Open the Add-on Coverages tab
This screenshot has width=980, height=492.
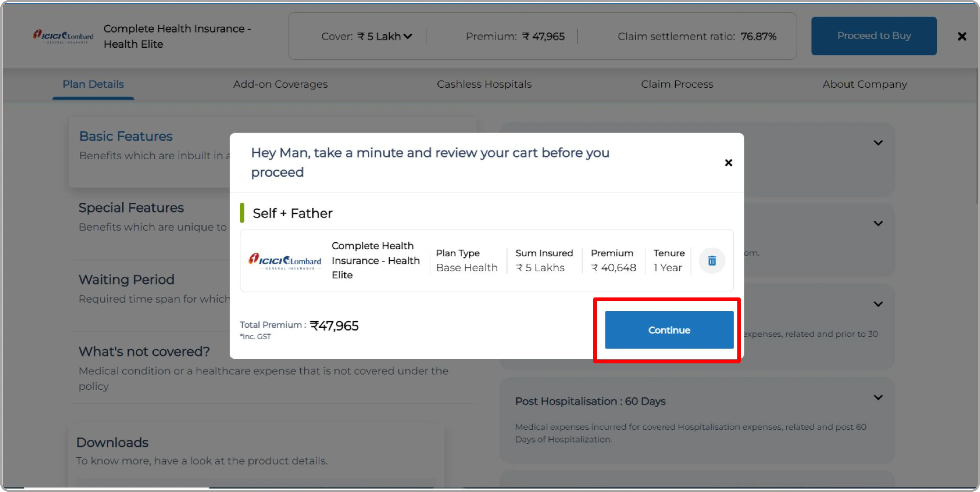(x=280, y=84)
